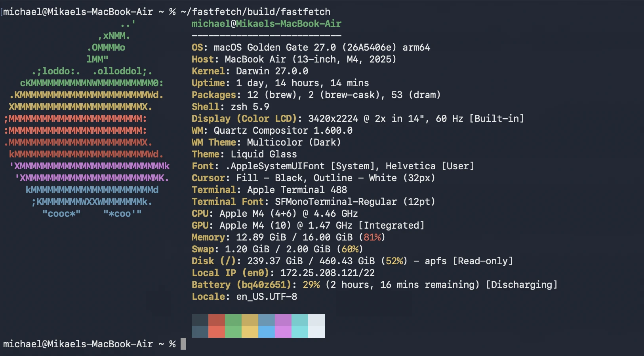Click the shell prompt text on the last line
Image resolution: width=644 pixels, height=356 pixels.
(x=90, y=344)
